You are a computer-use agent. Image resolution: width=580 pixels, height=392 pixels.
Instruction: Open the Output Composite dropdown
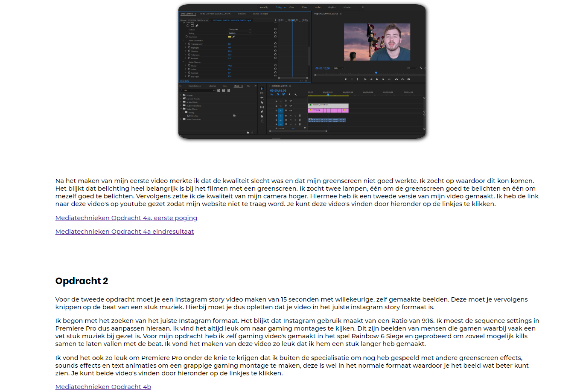(239, 29)
